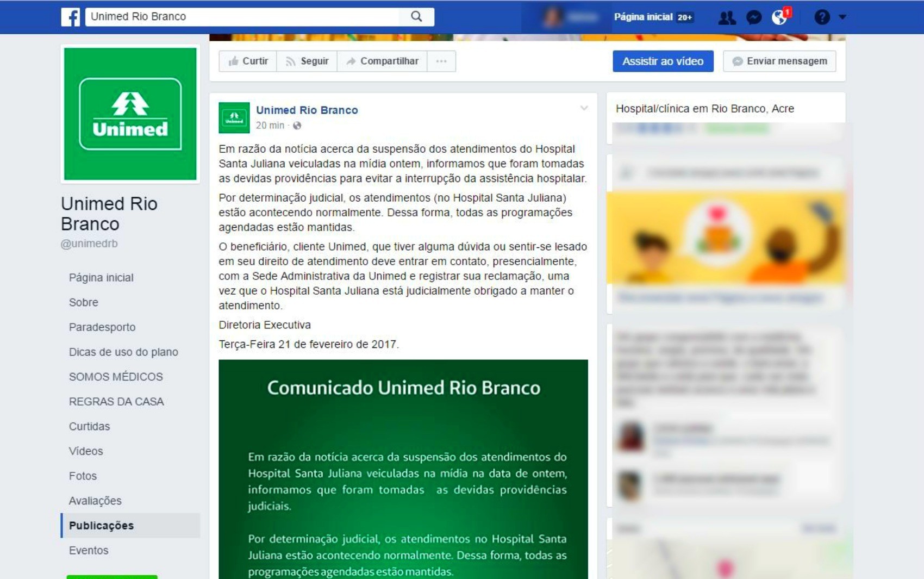Open friend requests icon

pyautogui.click(x=727, y=17)
